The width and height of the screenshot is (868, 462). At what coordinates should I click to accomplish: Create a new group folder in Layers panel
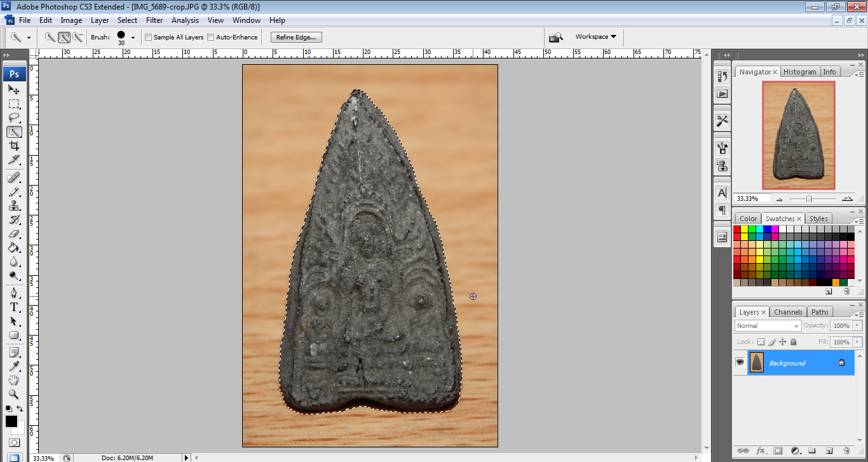(812, 451)
